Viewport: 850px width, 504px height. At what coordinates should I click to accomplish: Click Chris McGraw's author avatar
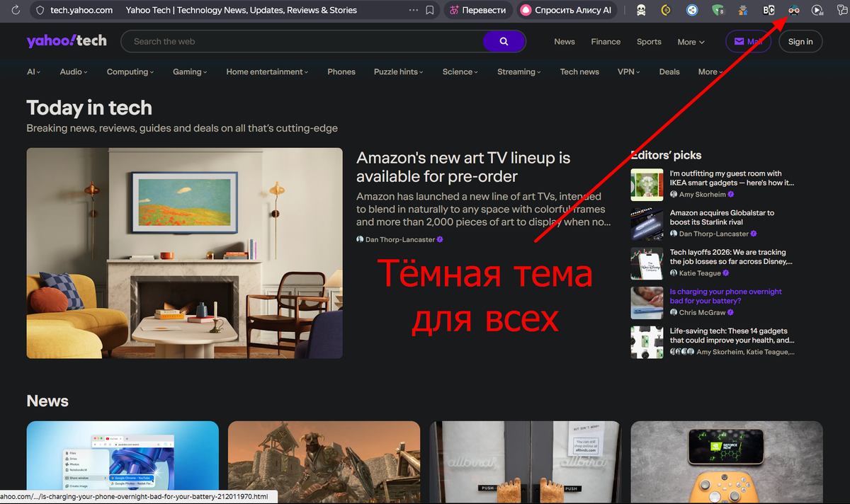click(x=674, y=312)
